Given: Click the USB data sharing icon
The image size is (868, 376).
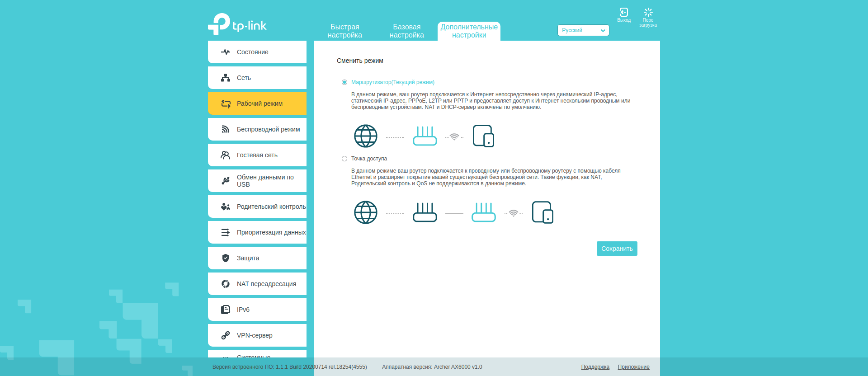Looking at the screenshot, I should coord(226,181).
